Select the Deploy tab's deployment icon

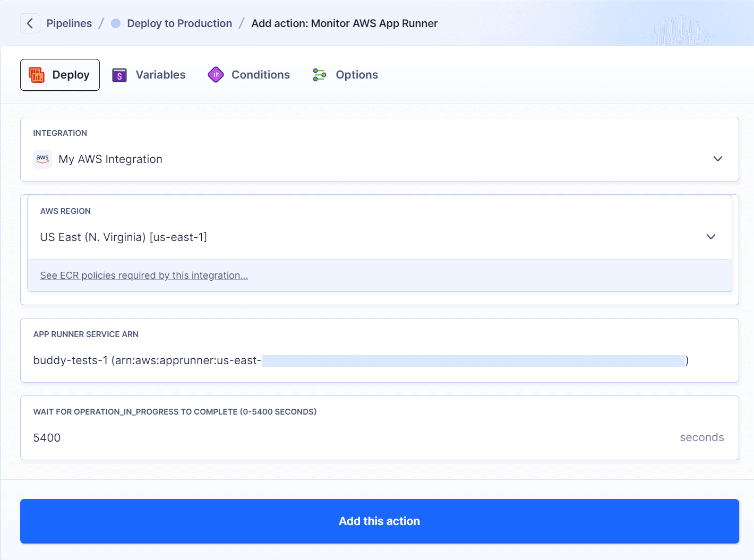36,75
